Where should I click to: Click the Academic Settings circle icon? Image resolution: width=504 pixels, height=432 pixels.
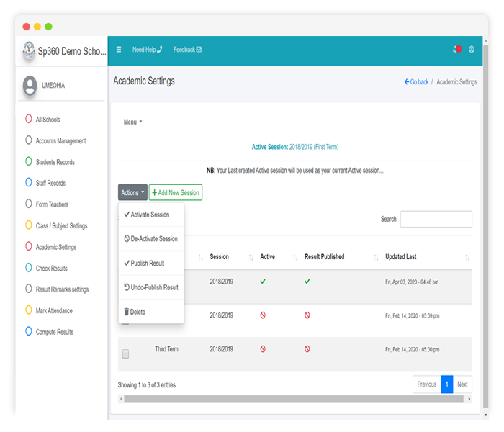[29, 246]
